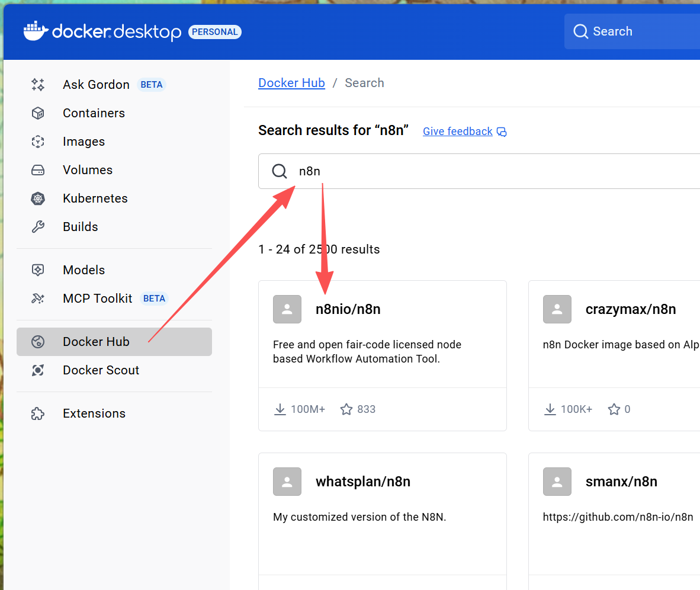The height and width of the screenshot is (590, 700).
Task: Click the Images sidebar icon
Action: [x=38, y=142]
